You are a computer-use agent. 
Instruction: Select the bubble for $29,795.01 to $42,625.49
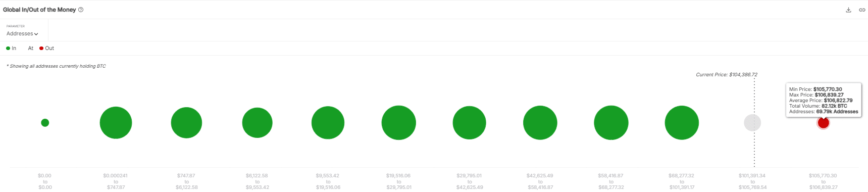[x=469, y=123]
